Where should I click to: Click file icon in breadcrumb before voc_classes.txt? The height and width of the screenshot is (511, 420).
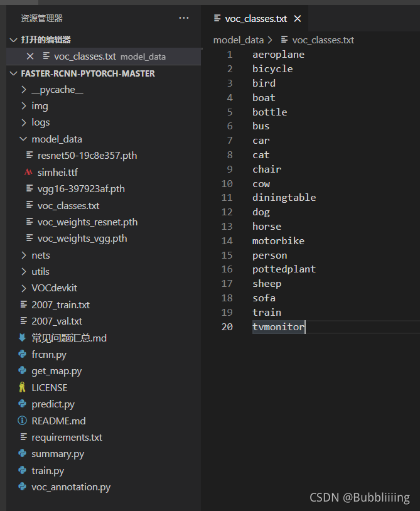pos(284,40)
